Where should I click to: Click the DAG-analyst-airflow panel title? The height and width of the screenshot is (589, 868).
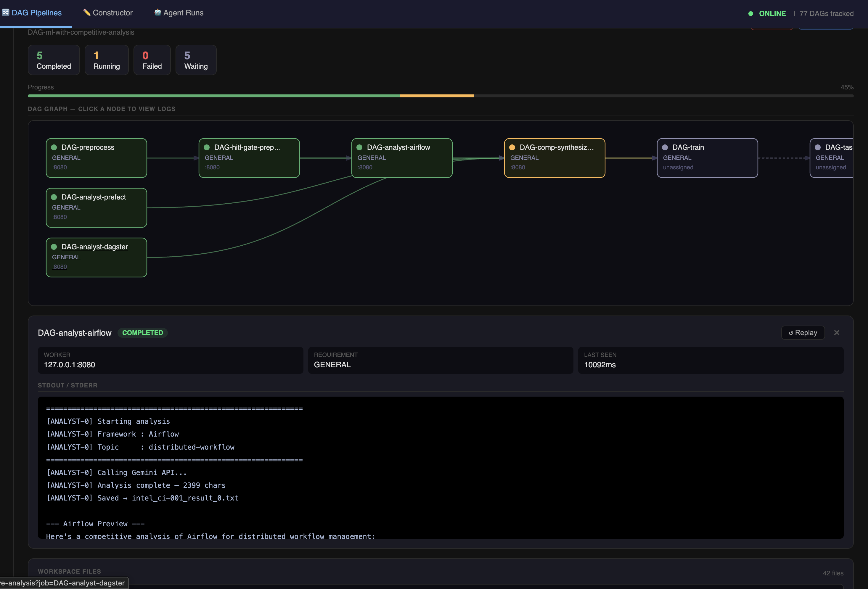(x=74, y=332)
